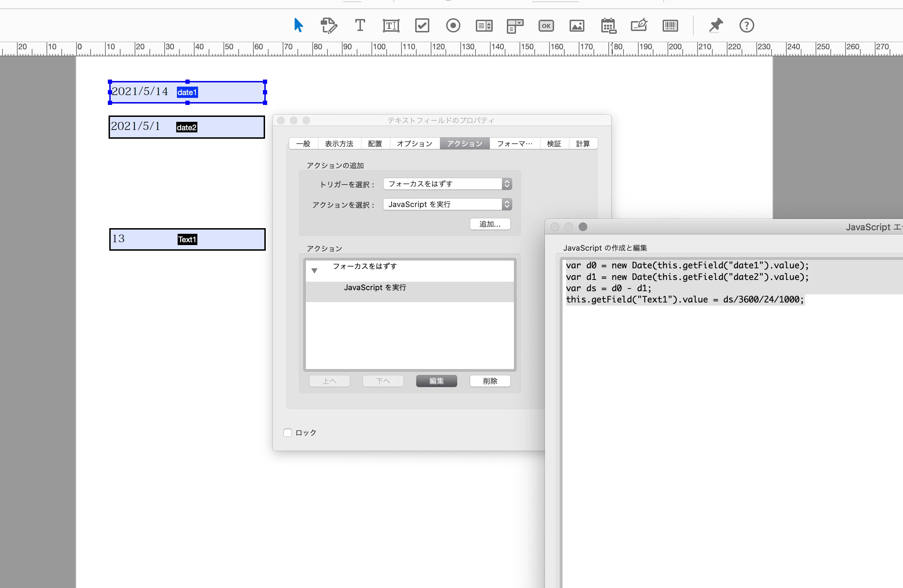Pick the date field tool

tap(608, 26)
